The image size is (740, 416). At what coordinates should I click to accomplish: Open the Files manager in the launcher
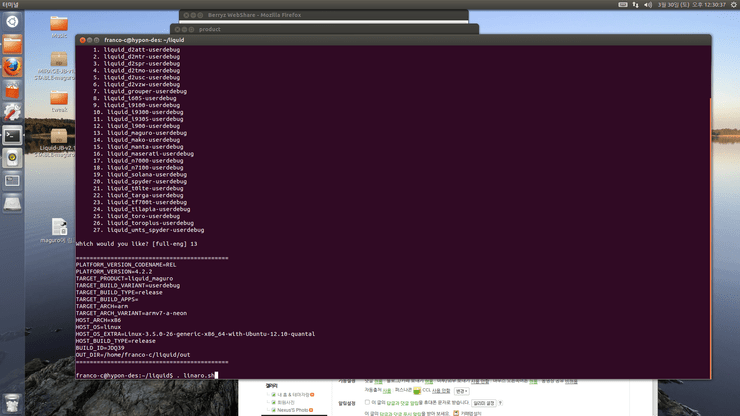point(12,44)
